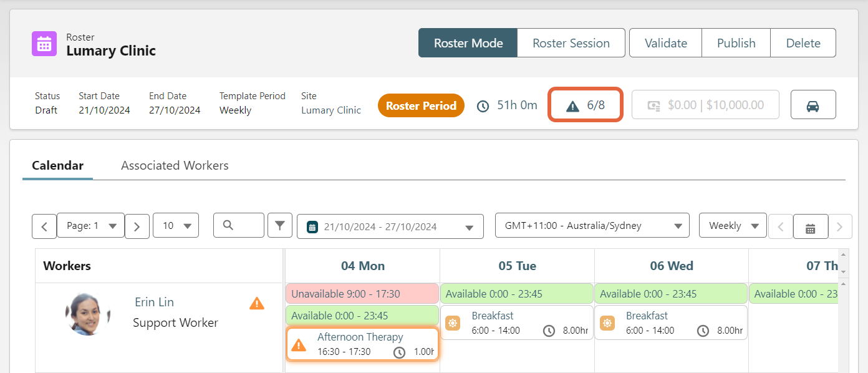This screenshot has width=868, height=373.
Task: Open the filter options funnel icon
Action: click(279, 225)
